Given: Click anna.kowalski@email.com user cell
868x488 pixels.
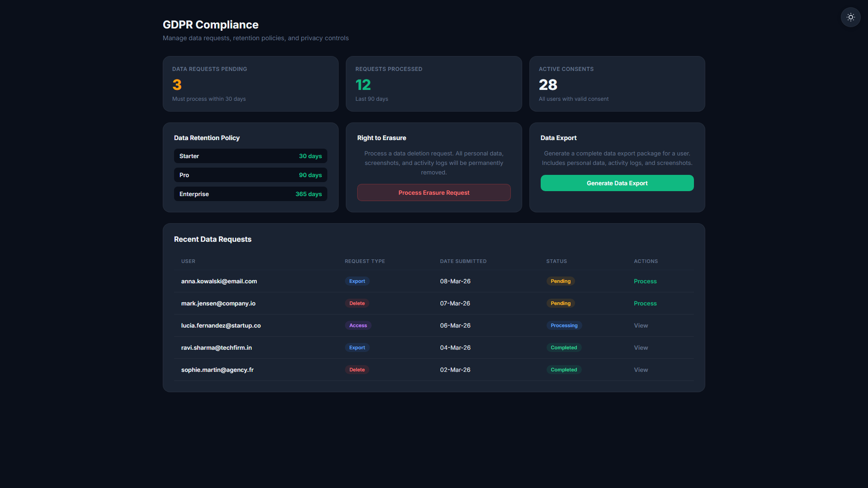Looking at the screenshot, I should pos(219,281).
